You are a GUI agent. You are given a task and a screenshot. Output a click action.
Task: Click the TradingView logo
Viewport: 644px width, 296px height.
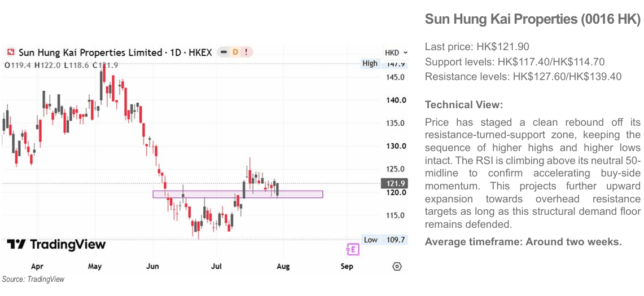[x=56, y=245]
